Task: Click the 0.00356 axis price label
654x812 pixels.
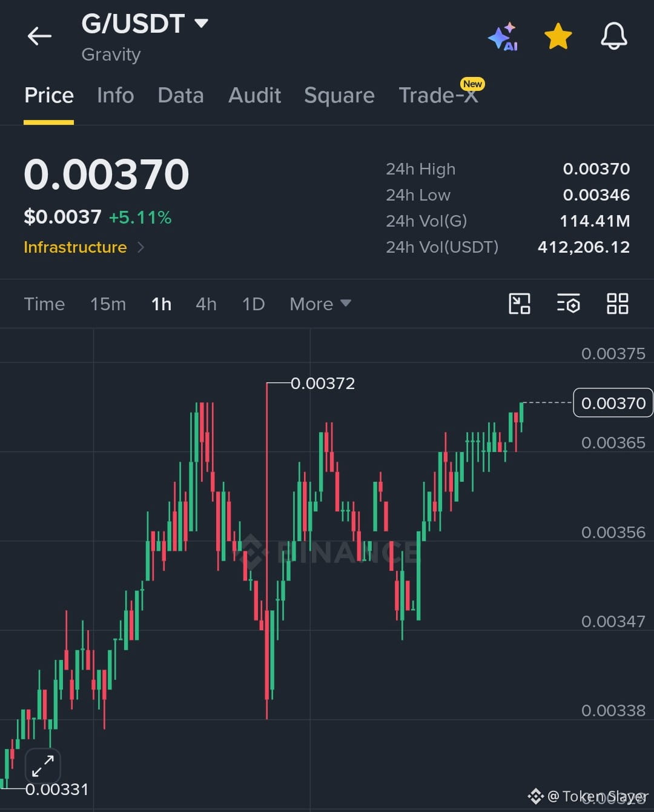Action: [613, 532]
